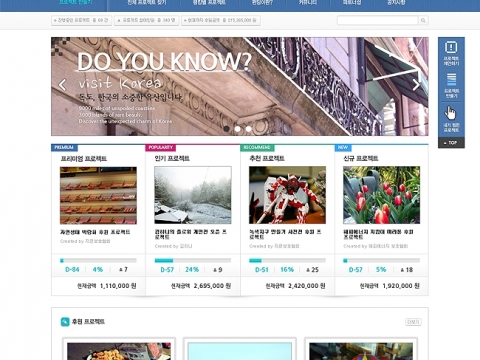Click the 24% funding progress bar
This screenshot has height=360, width=480.
coord(193,260)
